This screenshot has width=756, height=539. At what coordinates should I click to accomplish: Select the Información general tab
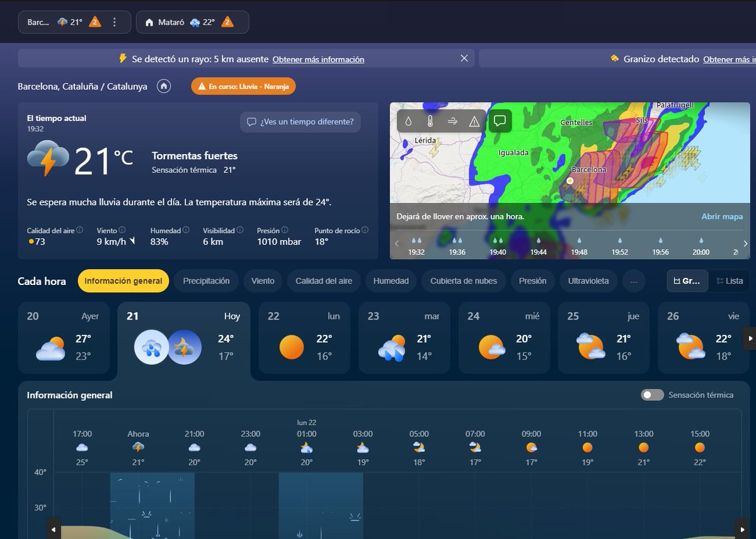click(123, 281)
